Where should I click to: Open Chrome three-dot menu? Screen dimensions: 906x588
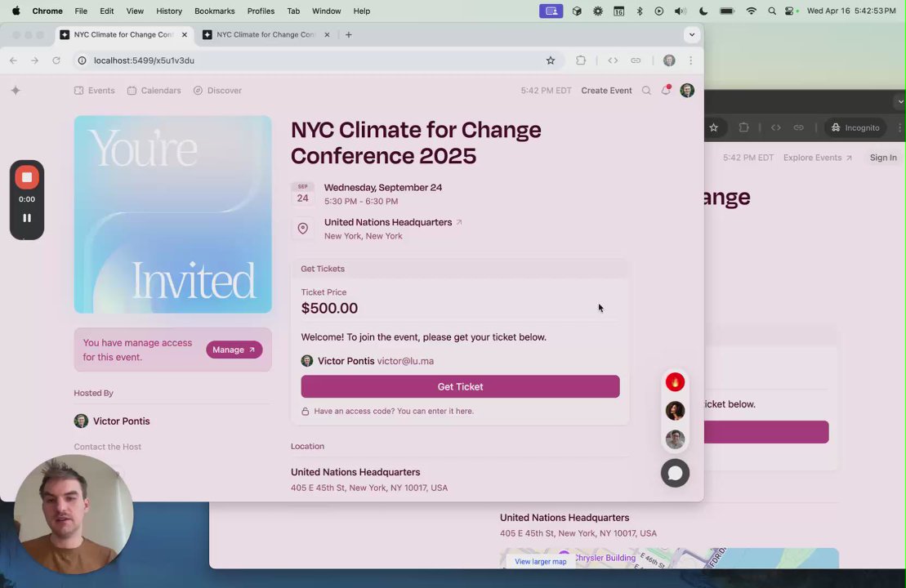[x=690, y=60]
